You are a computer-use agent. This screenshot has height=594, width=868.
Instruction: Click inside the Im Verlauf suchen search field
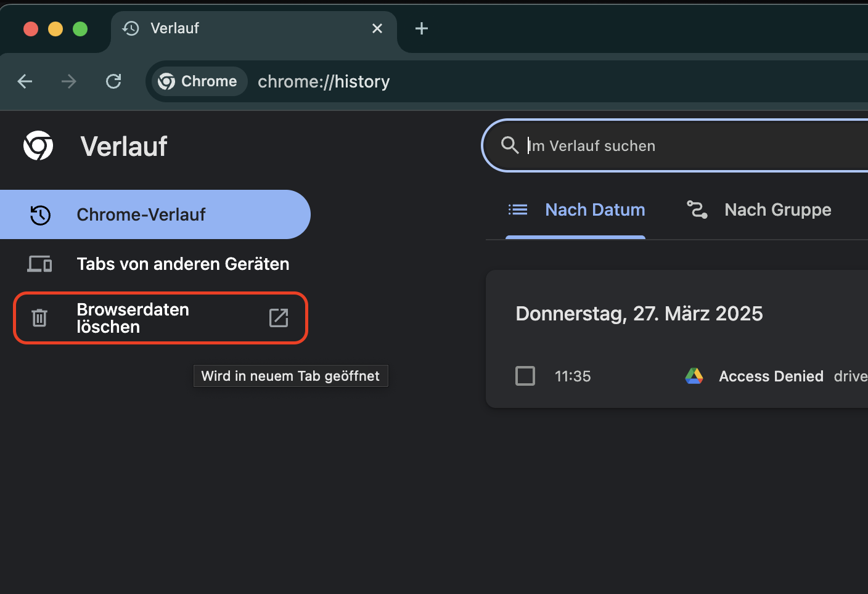616,145
